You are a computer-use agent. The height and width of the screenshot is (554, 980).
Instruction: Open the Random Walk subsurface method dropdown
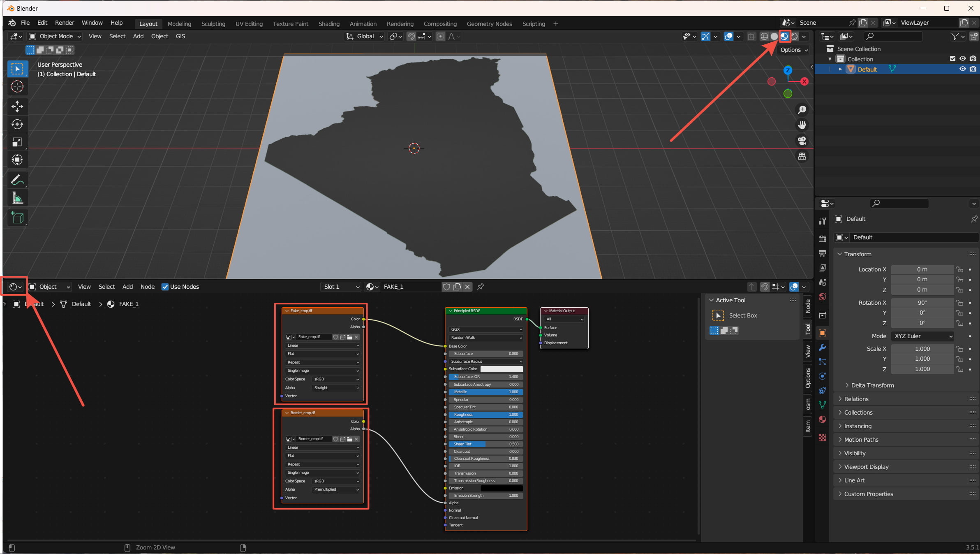[486, 338]
